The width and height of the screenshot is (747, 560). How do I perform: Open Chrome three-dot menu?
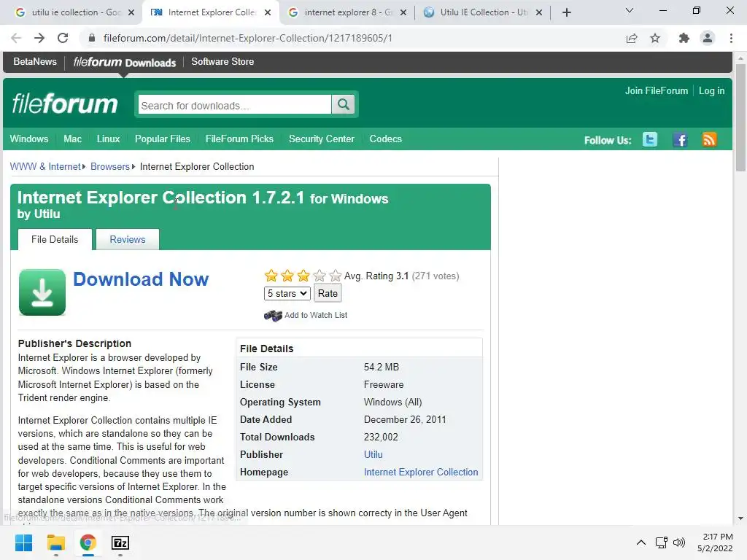[731, 38]
